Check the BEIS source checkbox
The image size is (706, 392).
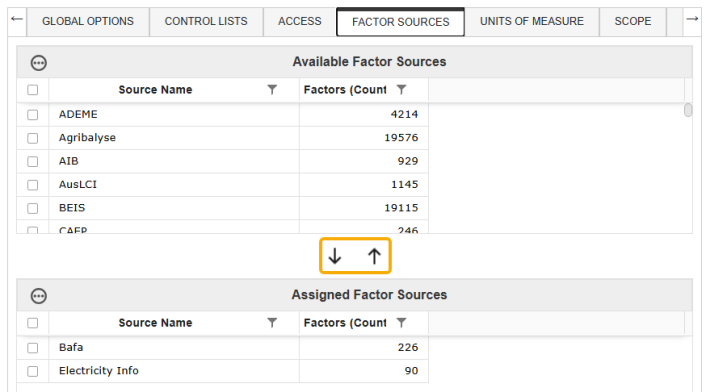32,208
